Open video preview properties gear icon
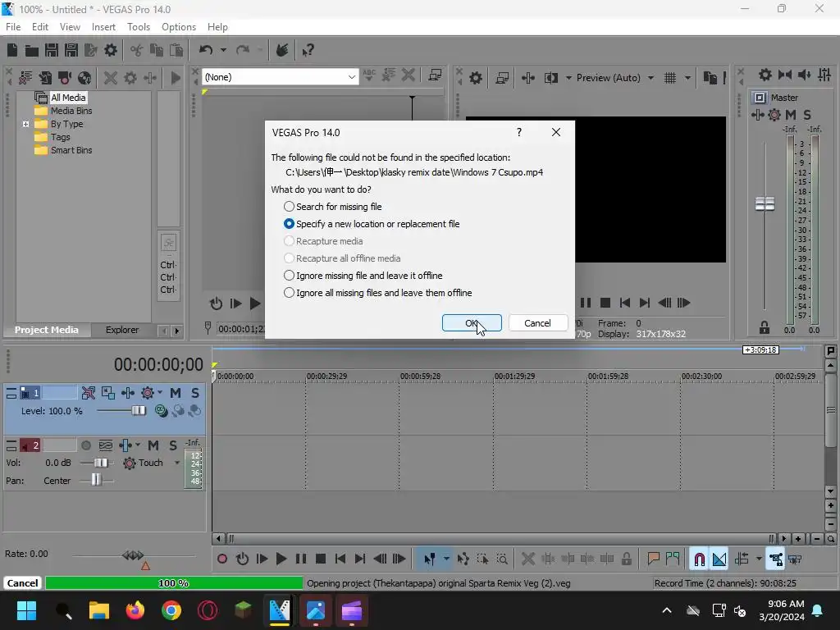This screenshot has height=630, width=840. click(475, 78)
